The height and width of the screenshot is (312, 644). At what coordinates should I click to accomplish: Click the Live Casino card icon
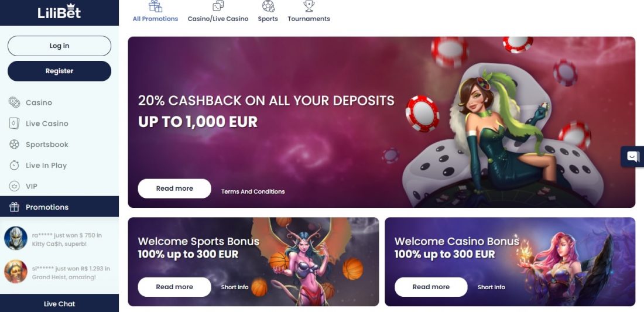[x=15, y=123]
